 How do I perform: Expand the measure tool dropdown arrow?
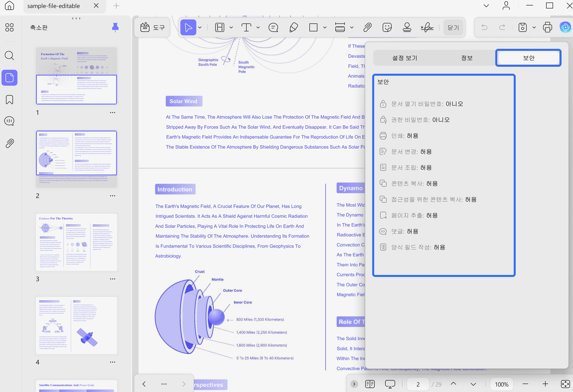pos(352,27)
